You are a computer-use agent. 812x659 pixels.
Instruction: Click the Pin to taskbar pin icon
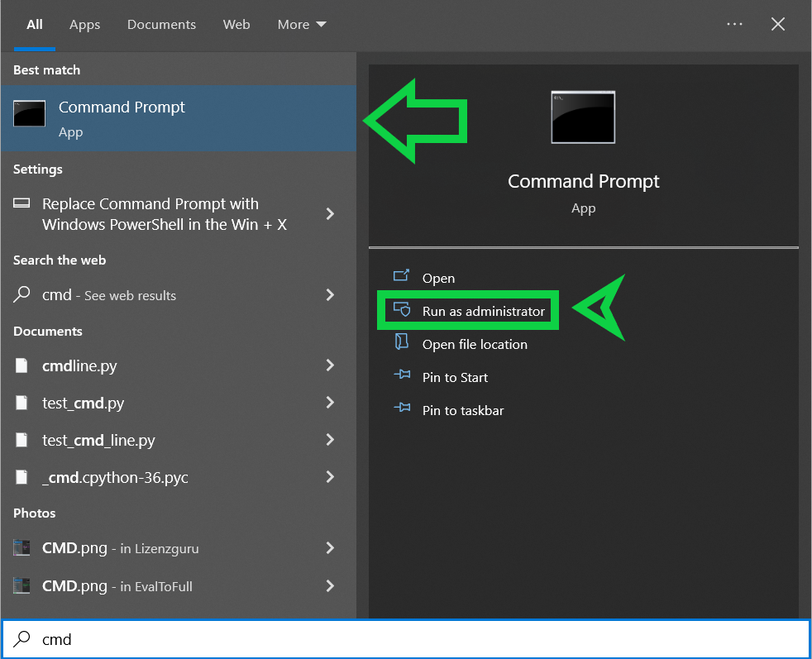point(402,408)
